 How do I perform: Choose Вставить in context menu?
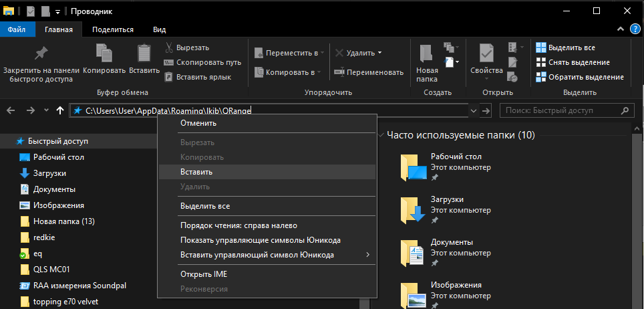(267, 172)
